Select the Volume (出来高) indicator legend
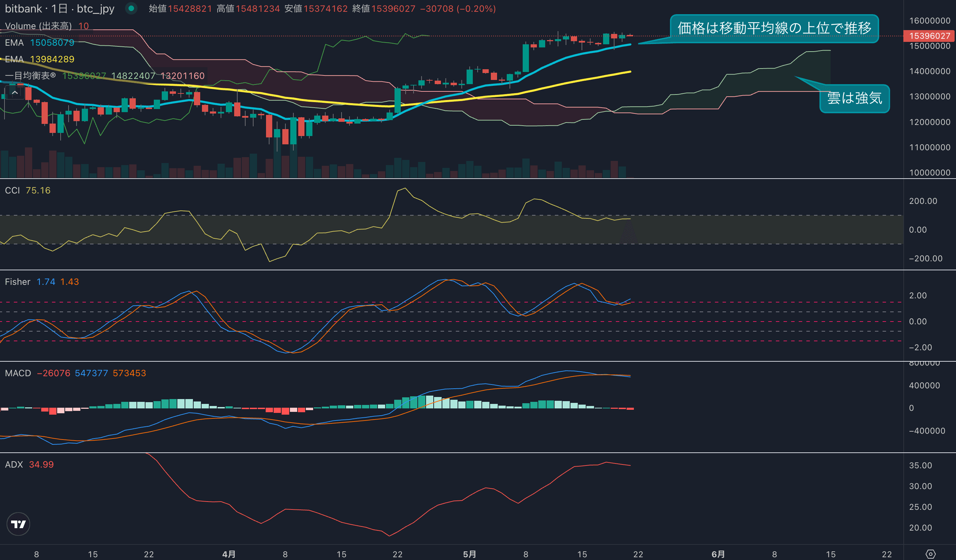The image size is (956, 560). pos(38,26)
